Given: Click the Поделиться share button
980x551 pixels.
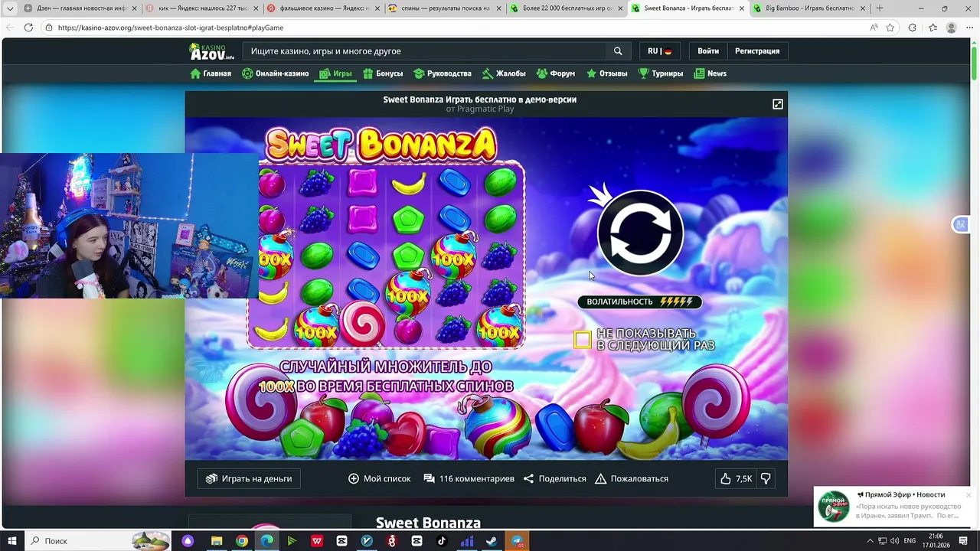Looking at the screenshot, I should click(554, 478).
